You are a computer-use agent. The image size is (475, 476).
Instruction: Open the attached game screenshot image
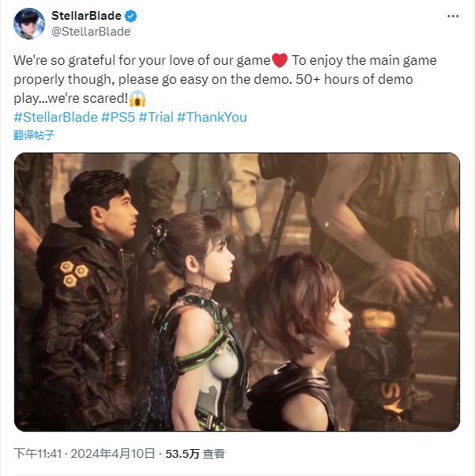point(237,291)
